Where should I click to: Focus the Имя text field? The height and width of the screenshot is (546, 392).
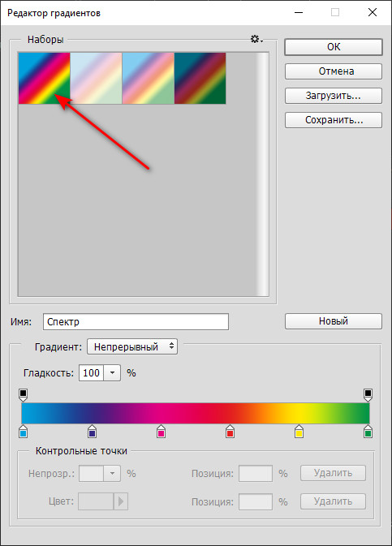(136, 322)
